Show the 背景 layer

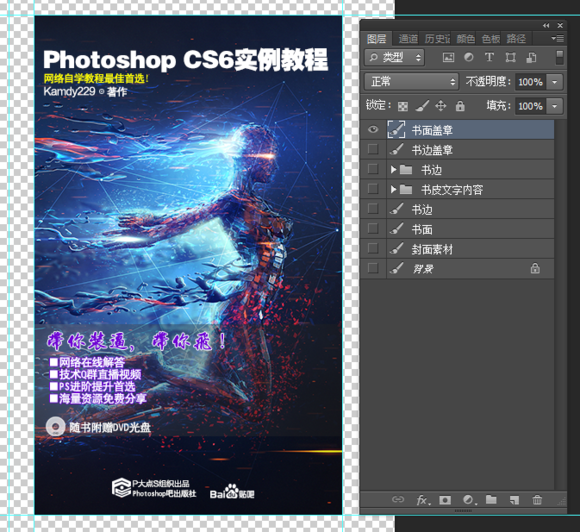click(x=373, y=268)
